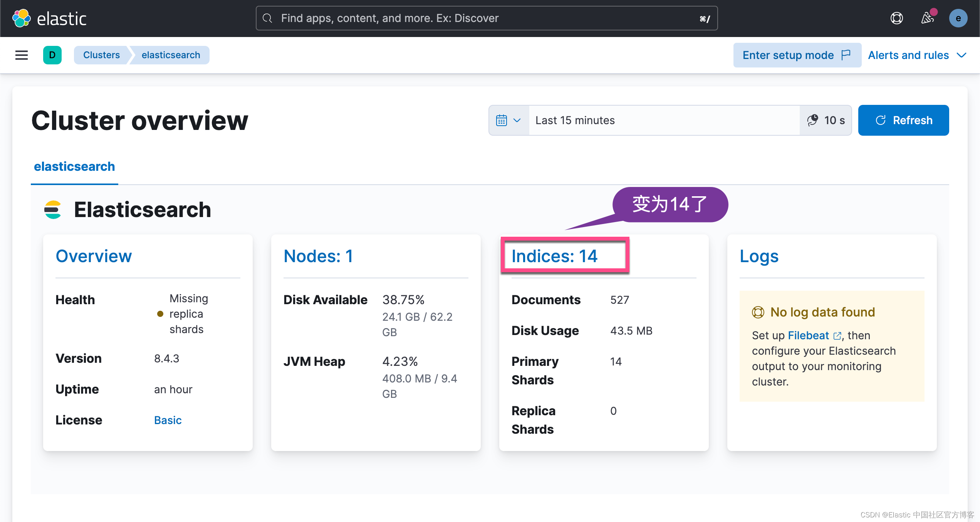
Task: Click the Enter setup mode button
Action: [788, 55]
